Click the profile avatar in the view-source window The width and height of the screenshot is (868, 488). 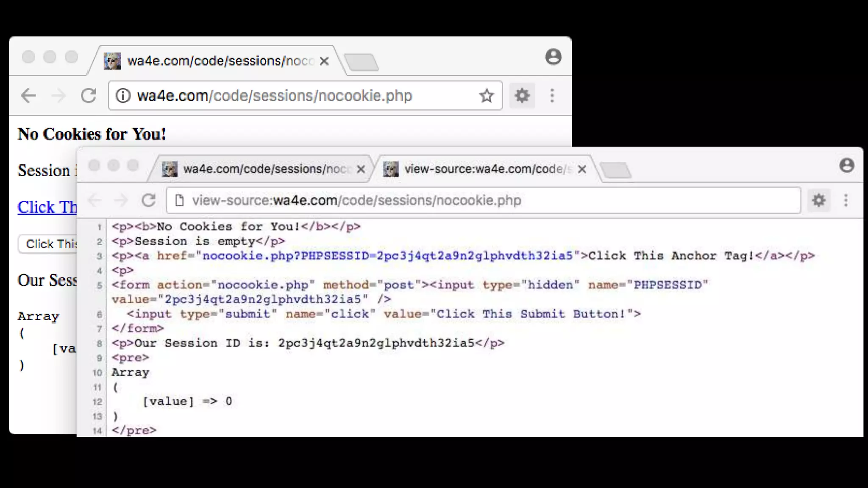coord(846,165)
